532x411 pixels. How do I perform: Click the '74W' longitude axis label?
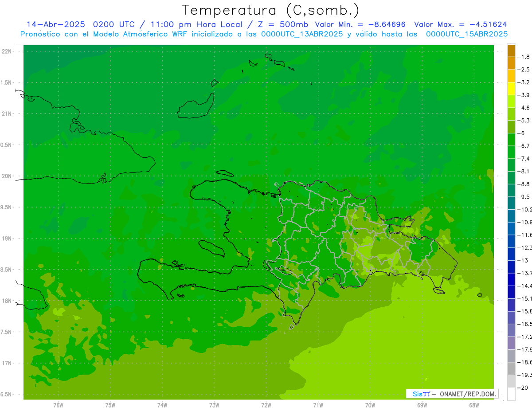pos(162,405)
